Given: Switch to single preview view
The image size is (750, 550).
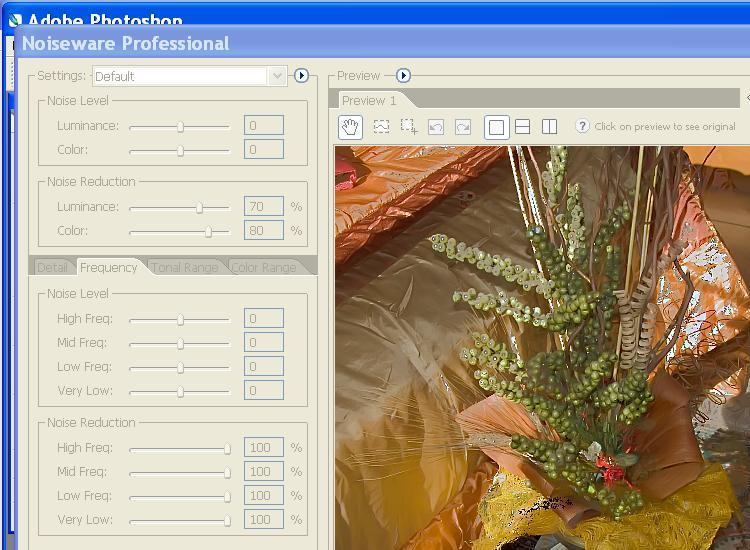Looking at the screenshot, I should coord(496,127).
